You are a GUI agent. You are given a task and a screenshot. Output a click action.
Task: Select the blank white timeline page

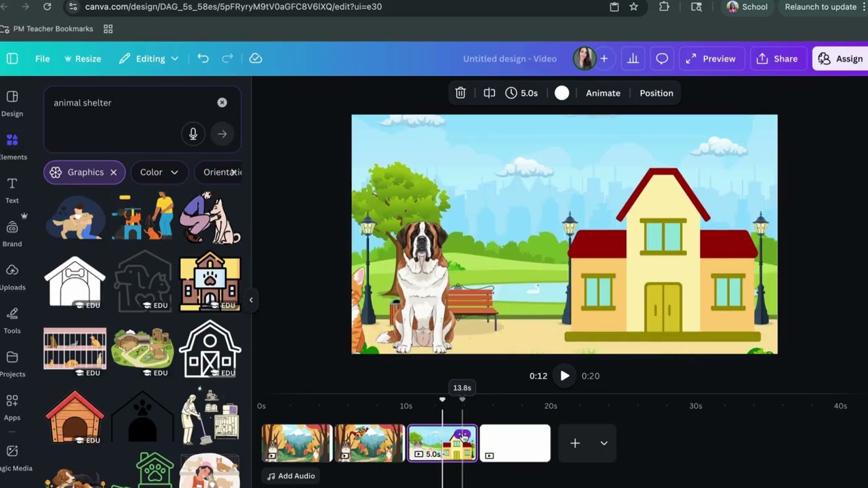pos(515,443)
